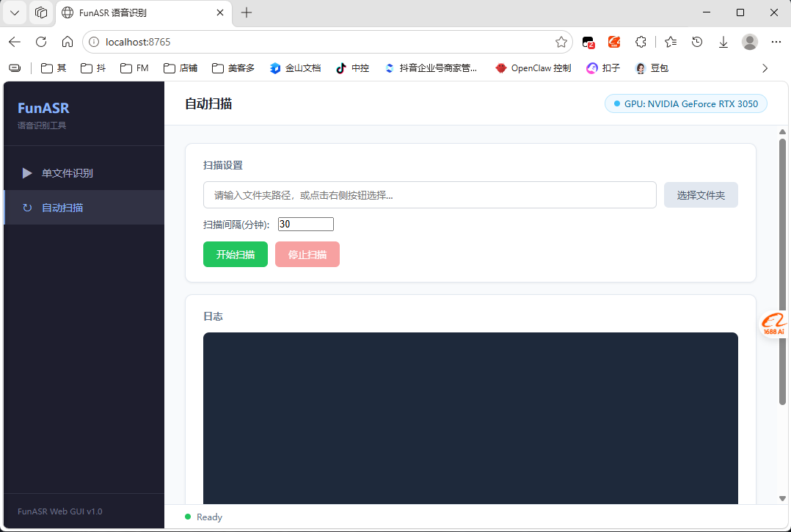Click the GPU: NVIDIA GeForce RTX 3050 badge
This screenshot has height=532, width=791.
click(x=685, y=104)
